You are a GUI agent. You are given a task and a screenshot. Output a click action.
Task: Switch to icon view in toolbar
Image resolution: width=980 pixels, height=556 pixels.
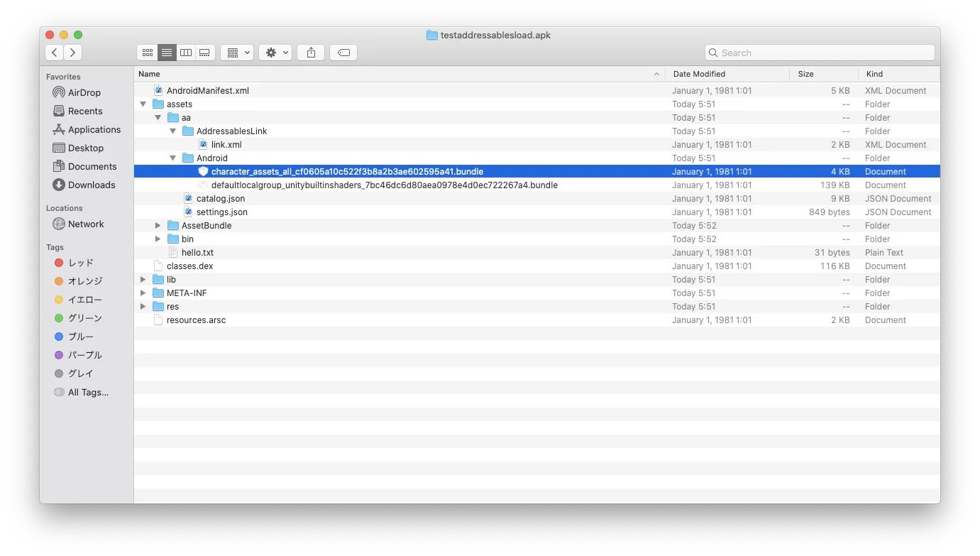point(147,53)
